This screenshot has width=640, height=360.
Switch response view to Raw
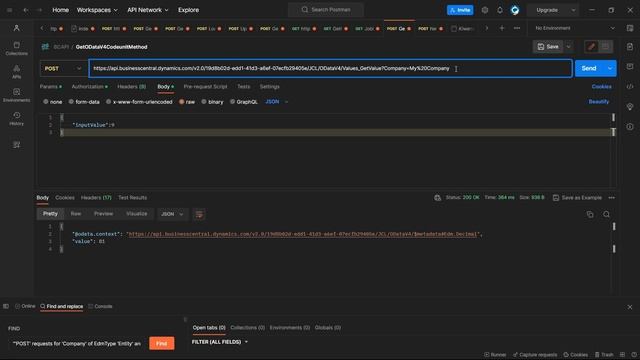click(76, 214)
